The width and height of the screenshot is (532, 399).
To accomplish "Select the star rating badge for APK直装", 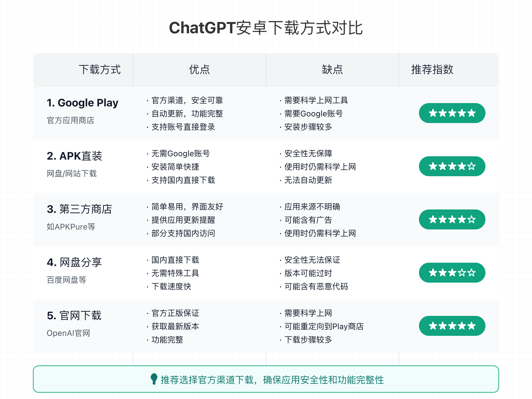I will tap(452, 166).
